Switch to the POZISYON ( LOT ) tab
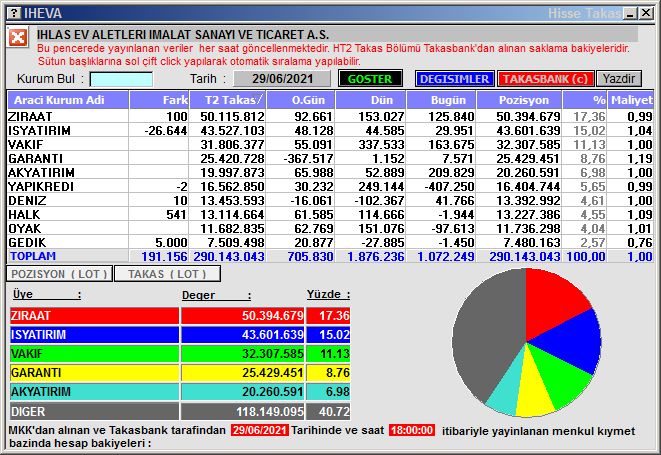This screenshot has width=661, height=455. click(x=59, y=274)
